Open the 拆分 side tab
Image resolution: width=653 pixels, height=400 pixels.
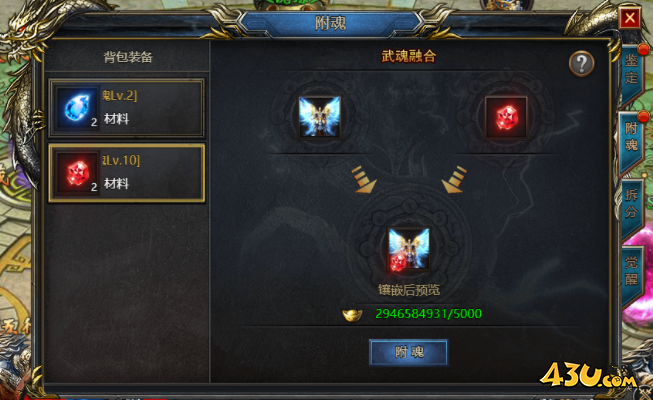[x=631, y=205]
